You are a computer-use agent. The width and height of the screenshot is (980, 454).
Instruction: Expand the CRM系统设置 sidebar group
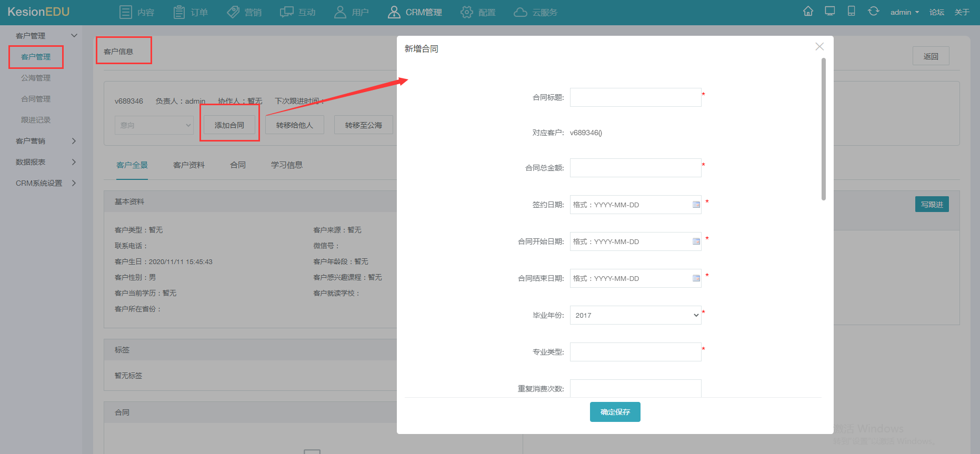(x=46, y=183)
